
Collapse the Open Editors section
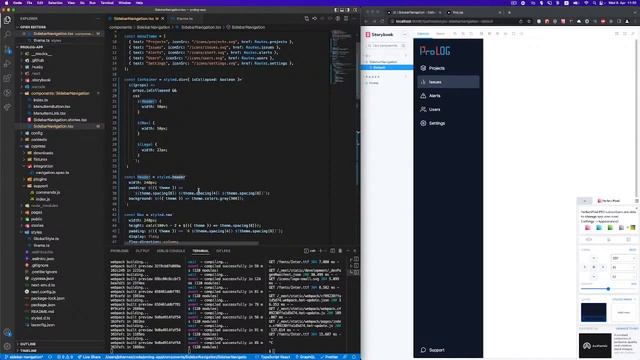(33, 27)
